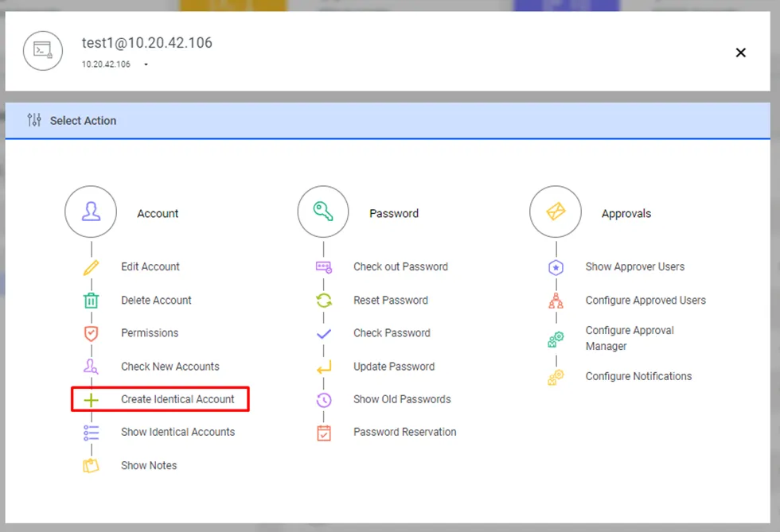Open Show Notes

[149, 465]
